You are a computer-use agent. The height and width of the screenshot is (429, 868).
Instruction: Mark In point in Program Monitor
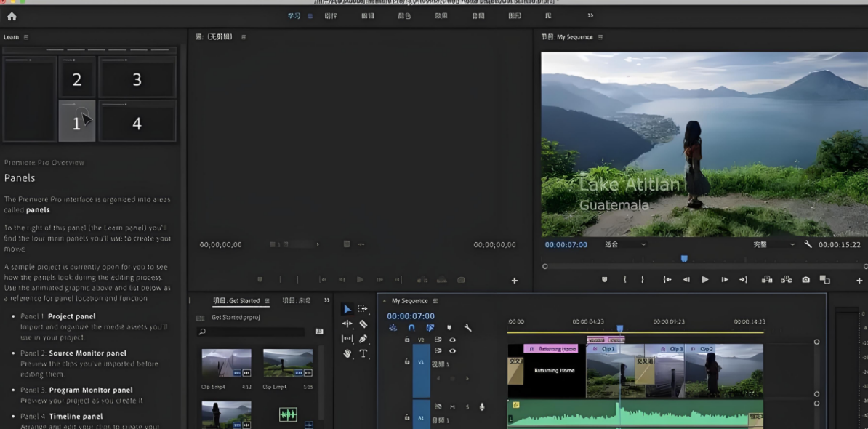coord(625,279)
